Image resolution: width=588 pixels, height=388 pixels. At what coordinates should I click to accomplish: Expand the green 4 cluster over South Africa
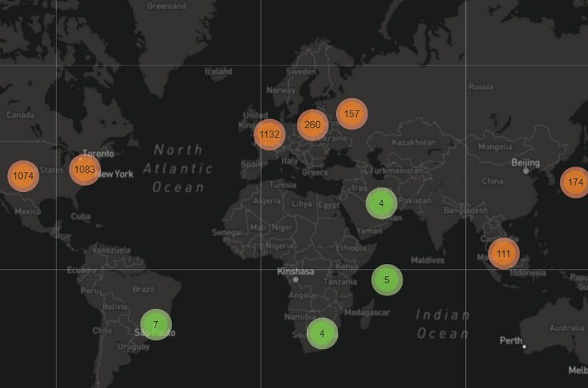(x=322, y=333)
